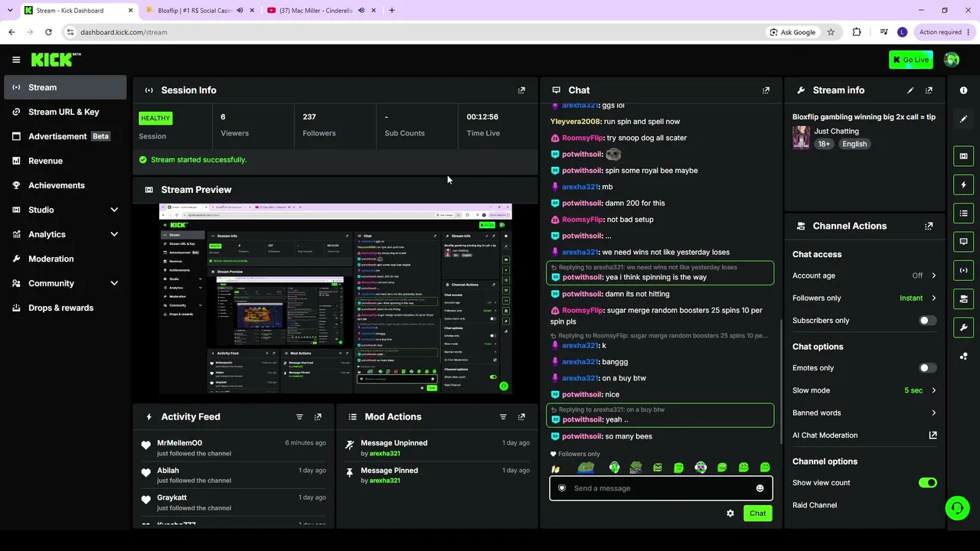Open Revenue in the sidebar
This screenshot has height=551, width=980.
point(65,161)
